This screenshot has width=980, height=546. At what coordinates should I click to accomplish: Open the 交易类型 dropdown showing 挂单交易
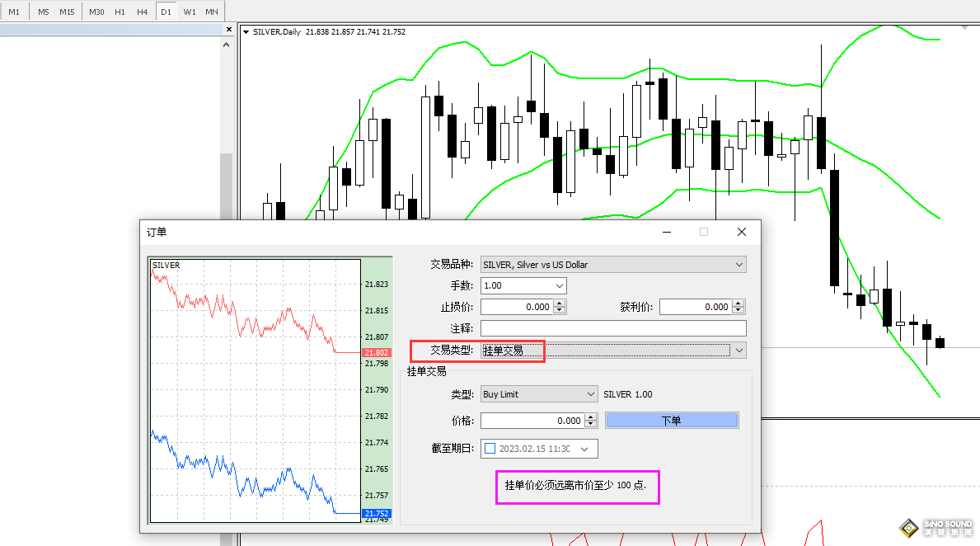739,351
